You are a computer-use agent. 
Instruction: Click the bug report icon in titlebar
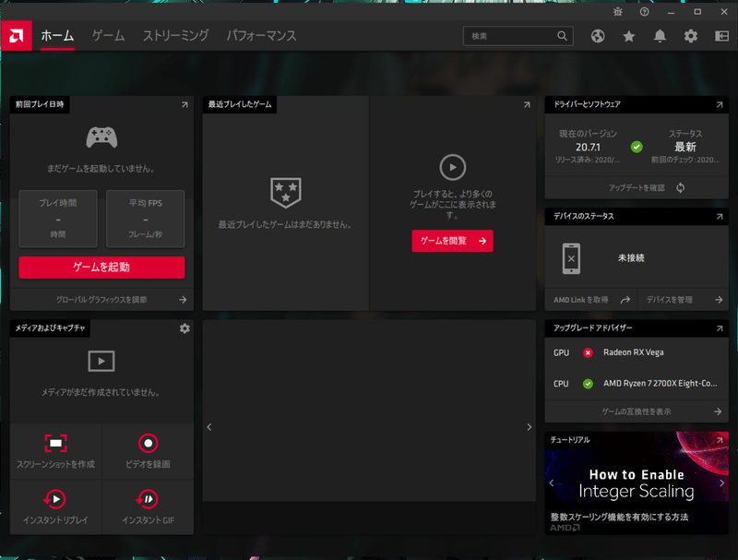tap(618, 11)
